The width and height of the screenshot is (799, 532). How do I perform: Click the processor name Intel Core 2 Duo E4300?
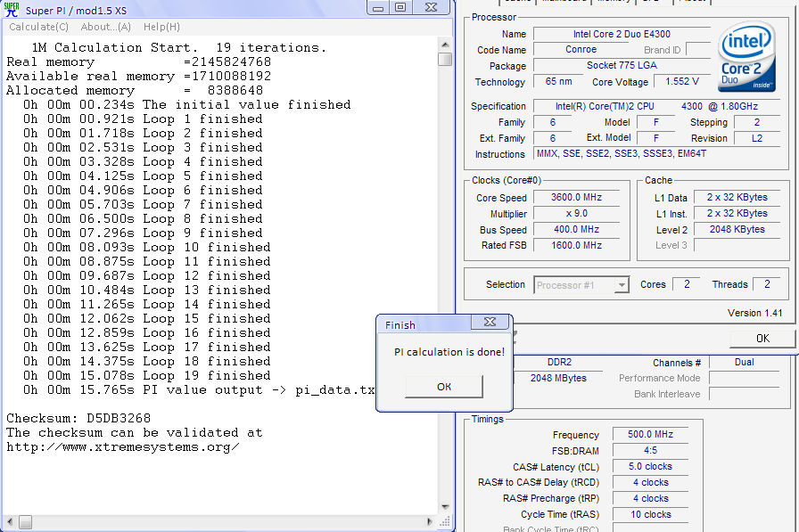pos(622,34)
